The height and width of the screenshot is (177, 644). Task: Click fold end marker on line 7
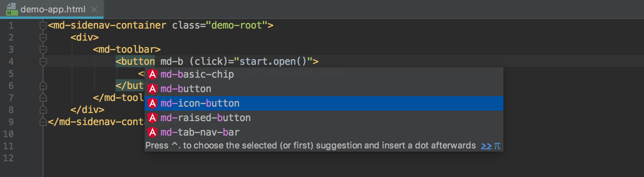(43, 98)
